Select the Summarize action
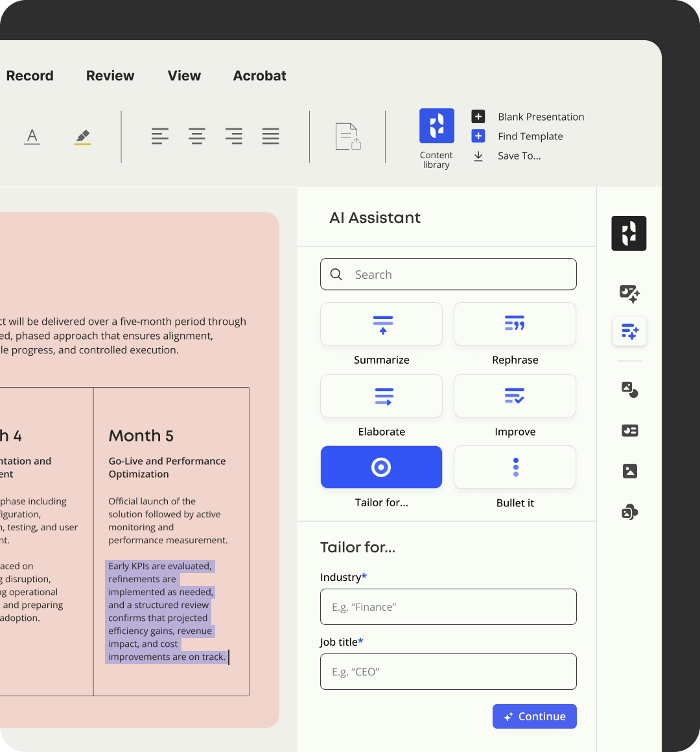Image resolution: width=700 pixels, height=752 pixels. coord(381,324)
